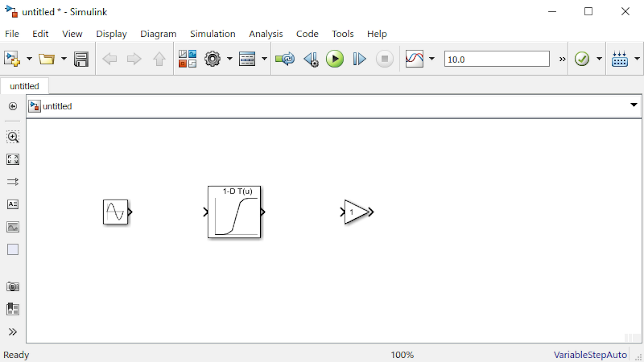Screen dimensions: 644x362
Task: Open the New Model dropdown arrow
Action: click(x=29, y=59)
